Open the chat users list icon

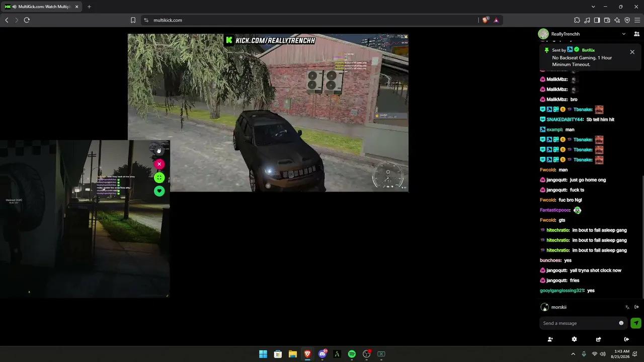coord(636,34)
